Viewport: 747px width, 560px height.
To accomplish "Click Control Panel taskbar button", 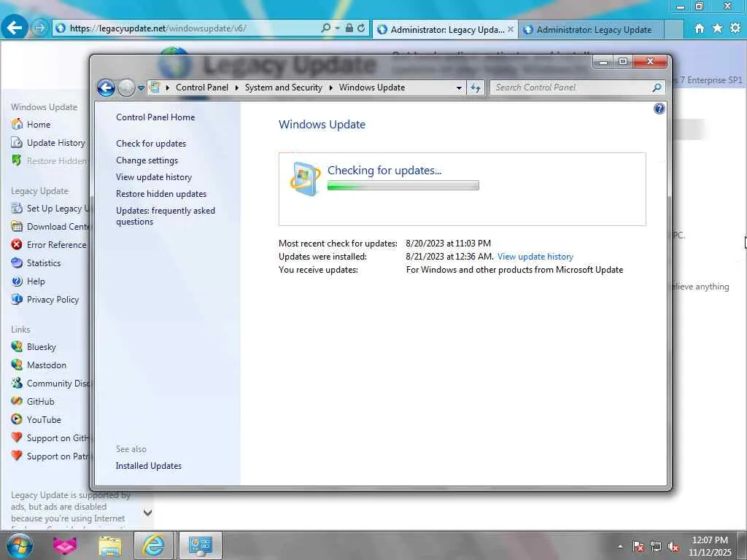I will click(200, 546).
